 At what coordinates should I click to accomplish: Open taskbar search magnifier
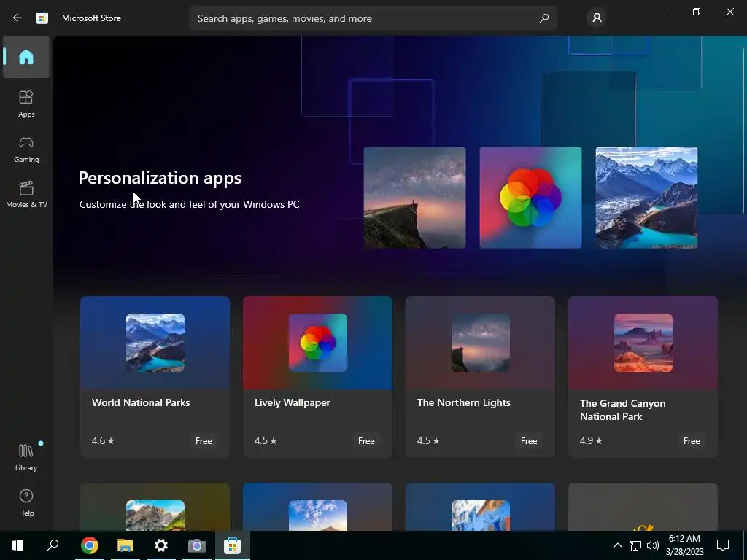[53, 545]
